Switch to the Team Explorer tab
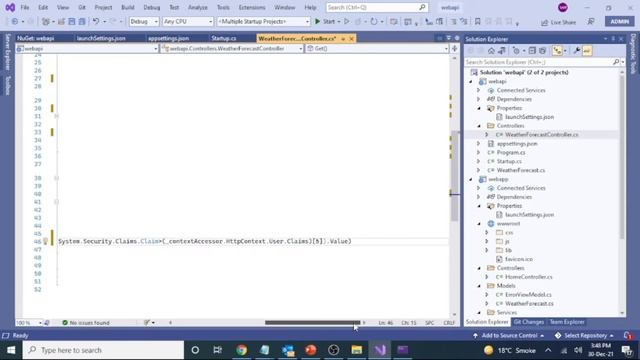Screen dimensions: 640x360 pyautogui.click(x=567, y=322)
